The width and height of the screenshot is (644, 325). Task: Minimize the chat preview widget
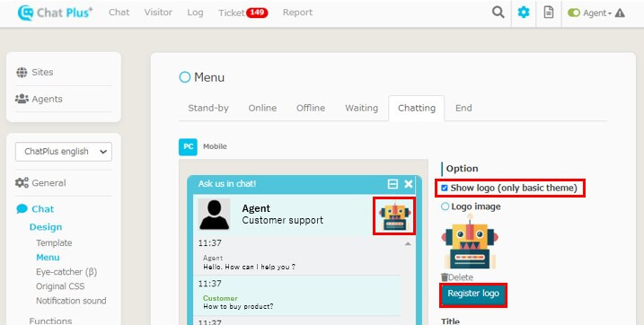[x=393, y=184]
